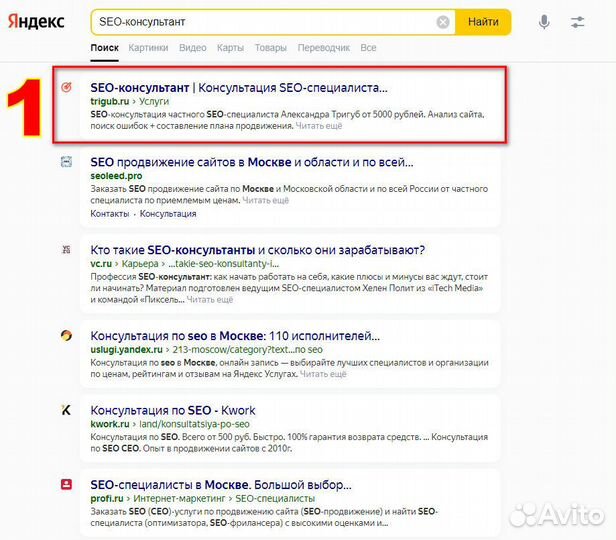Click the uslugi.yandex.ru domain link
The width and height of the screenshot is (616, 540).
pyautogui.click(x=126, y=350)
